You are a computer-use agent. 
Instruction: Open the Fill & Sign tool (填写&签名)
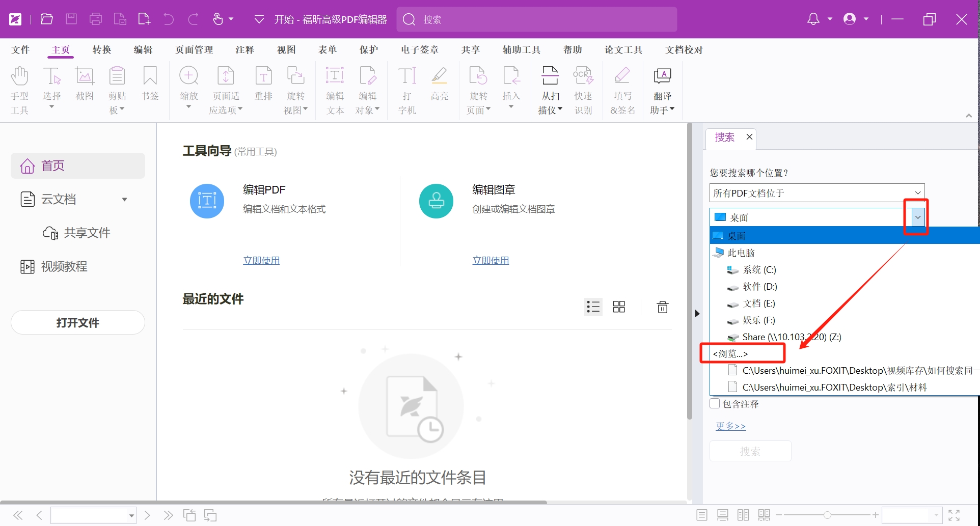pyautogui.click(x=622, y=90)
